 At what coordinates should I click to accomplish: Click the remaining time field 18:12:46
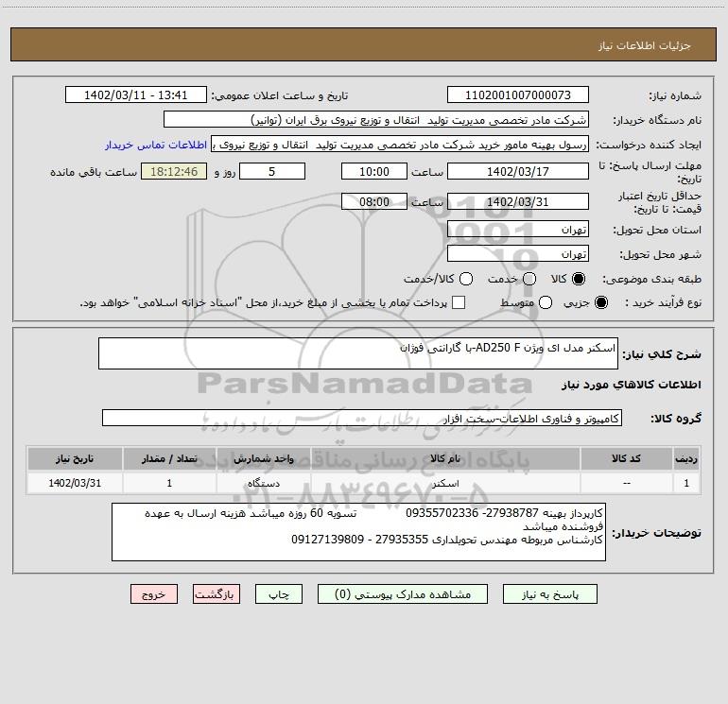[x=174, y=171]
